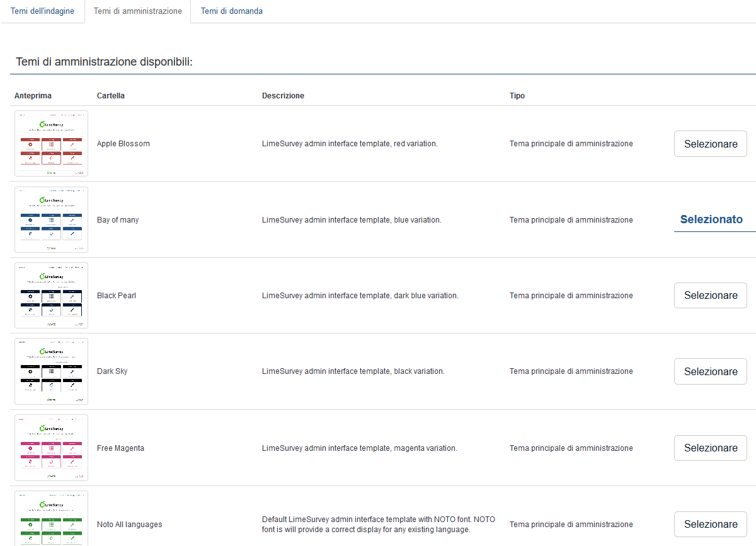The width and height of the screenshot is (756, 546).
Task: Select the Apple Blossom admin theme
Action: 710,144
